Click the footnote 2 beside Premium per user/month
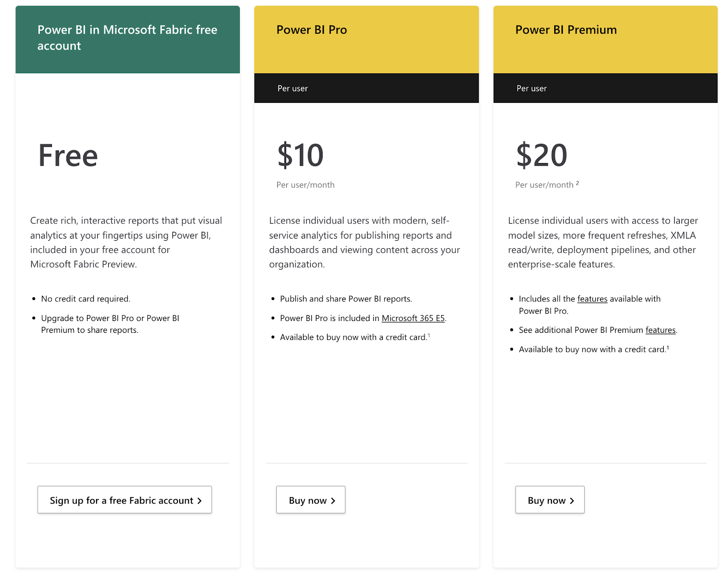This screenshot has height=576, width=728. coord(577,182)
